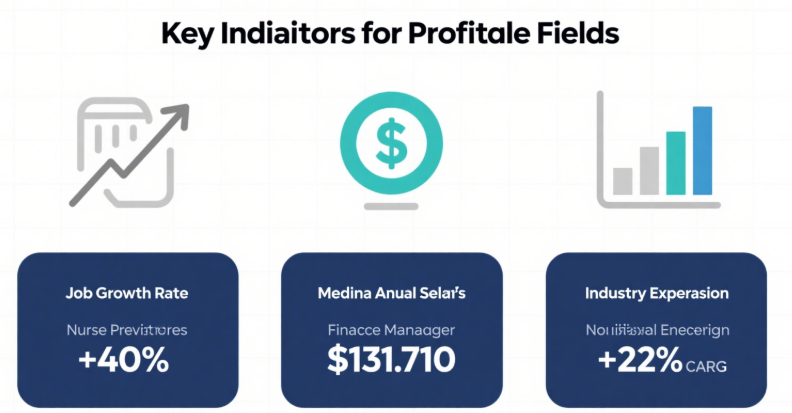Viewport: 792px width, 413px height.
Task: Select the Industry Experasion heading
Action: click(x=656, y=294)
